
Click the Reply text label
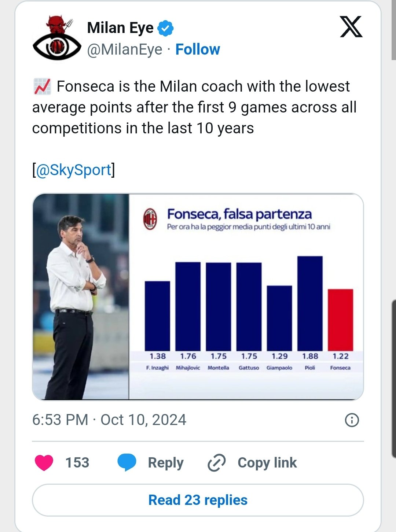[x=166, y=463]
